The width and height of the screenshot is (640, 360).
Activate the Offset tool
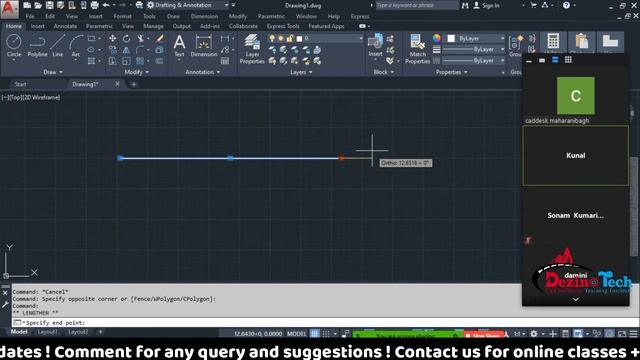pyautogui.click(x=160, y=61)
